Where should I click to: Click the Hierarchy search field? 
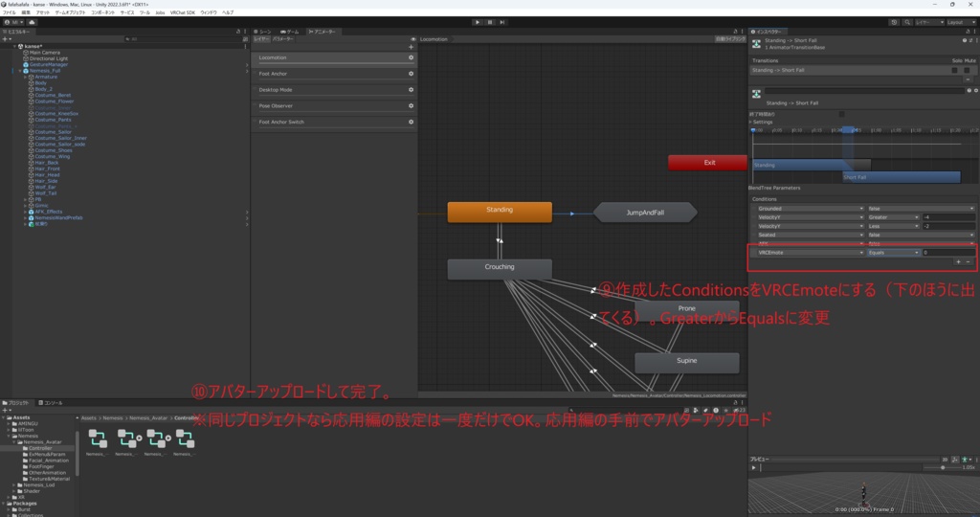[x=181, y=38]
